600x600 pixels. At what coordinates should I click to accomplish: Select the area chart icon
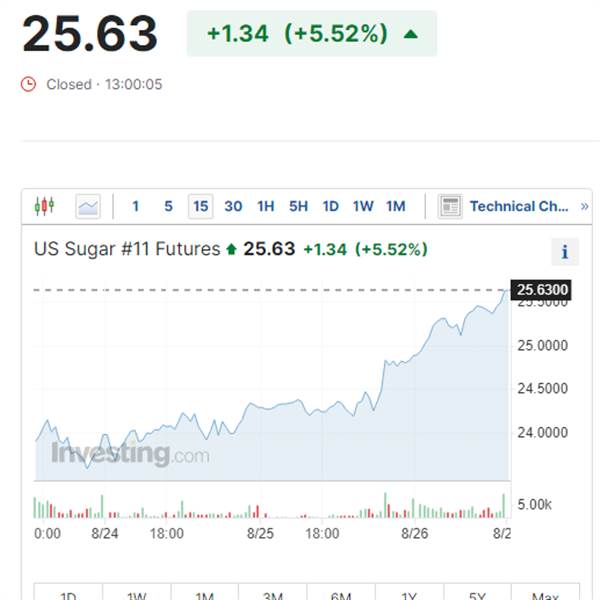[88, 207]
